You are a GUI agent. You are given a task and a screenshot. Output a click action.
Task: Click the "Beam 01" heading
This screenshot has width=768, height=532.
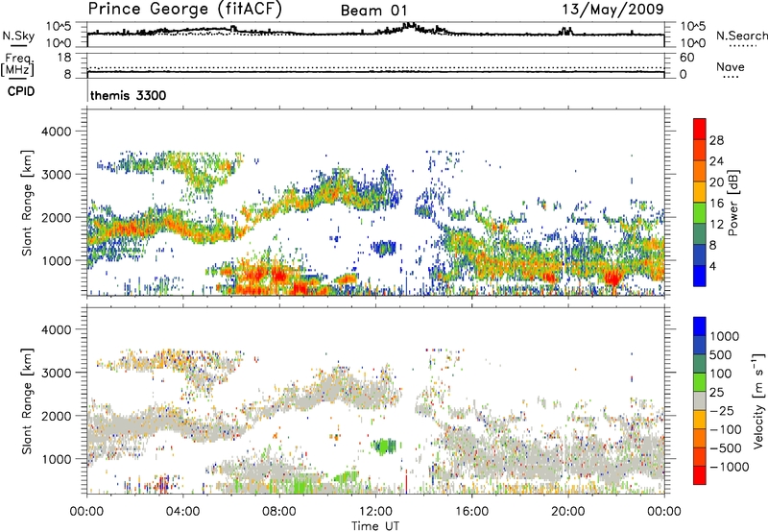click(373, 11)
